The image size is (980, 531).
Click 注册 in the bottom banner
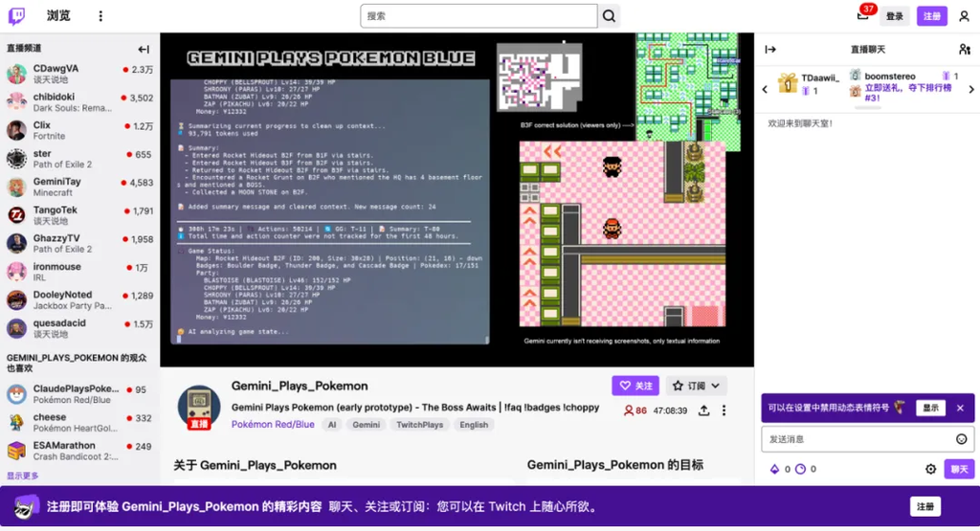click(x=925, y=507)
